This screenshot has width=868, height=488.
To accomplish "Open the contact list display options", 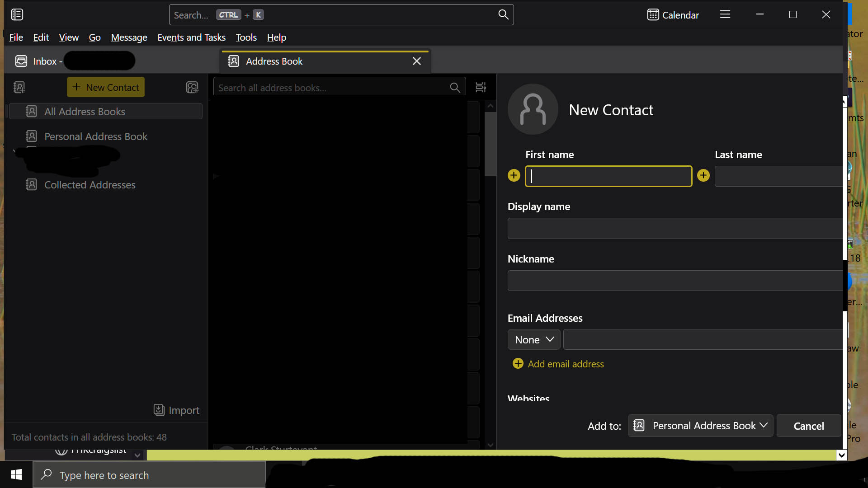I will 481,87.
